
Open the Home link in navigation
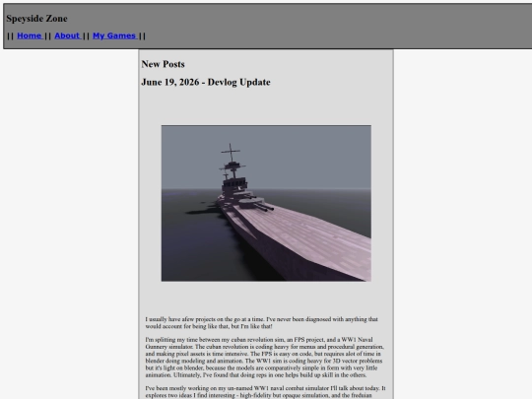[x=30, y=35]
